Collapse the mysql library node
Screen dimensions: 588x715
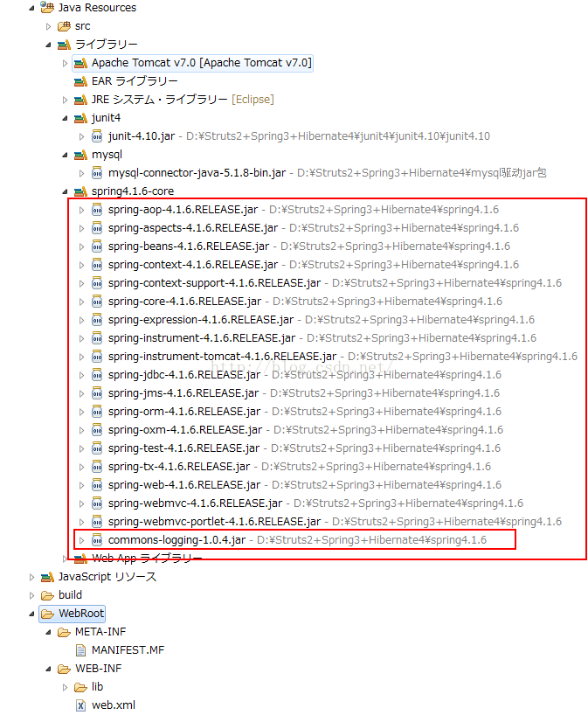tap(65, 155)
